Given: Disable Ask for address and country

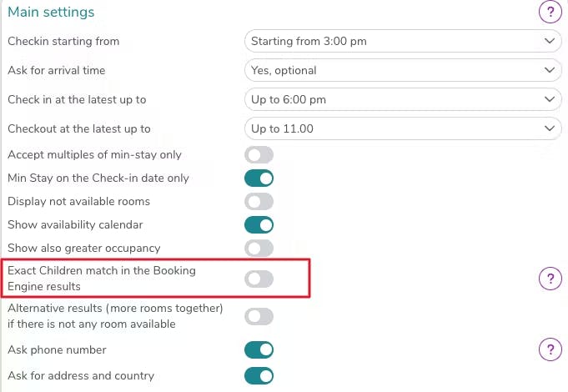Looking at the screenshot, I should click(x=259, y=375).
